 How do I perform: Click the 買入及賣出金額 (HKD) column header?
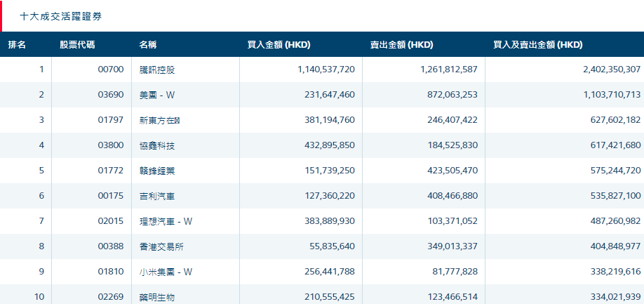[538, 45]
